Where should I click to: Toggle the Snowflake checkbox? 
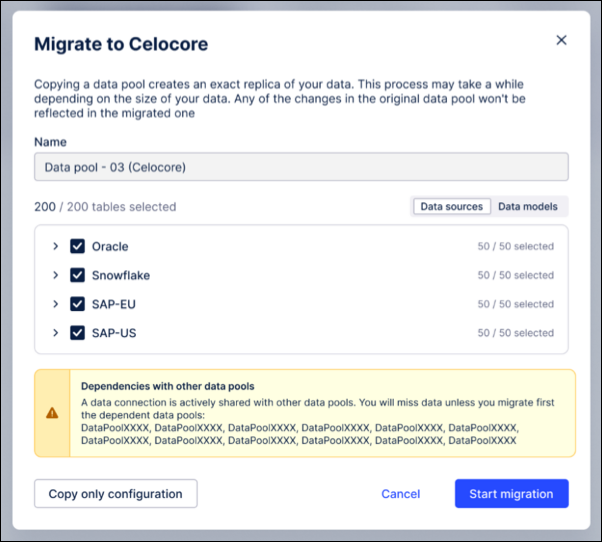[x=77, y=275]
